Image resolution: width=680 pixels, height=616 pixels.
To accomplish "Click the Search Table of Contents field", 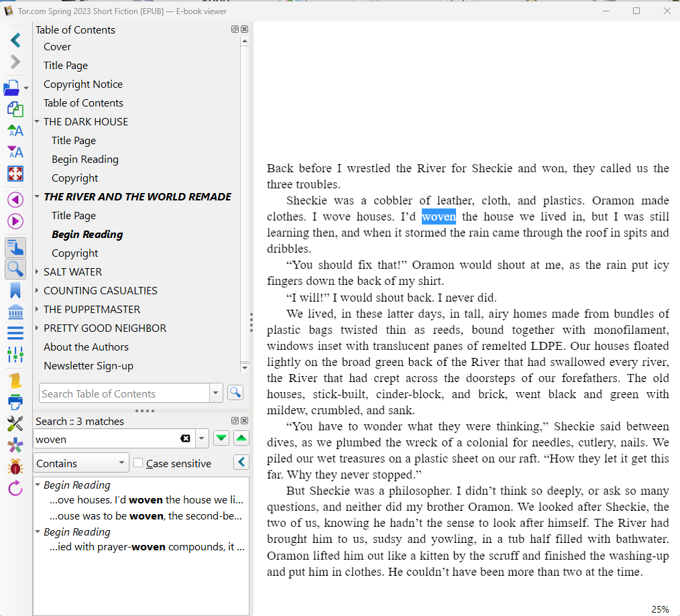I will pos(125,393).
